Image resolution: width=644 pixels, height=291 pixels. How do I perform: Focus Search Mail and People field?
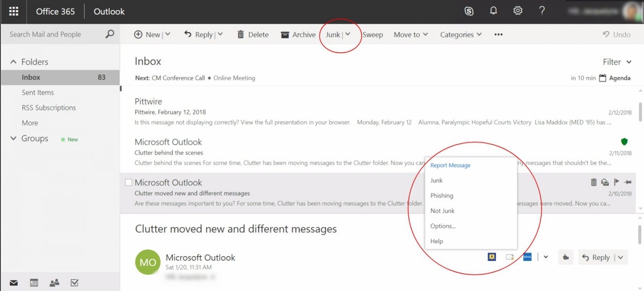click(x=54, y=34)
